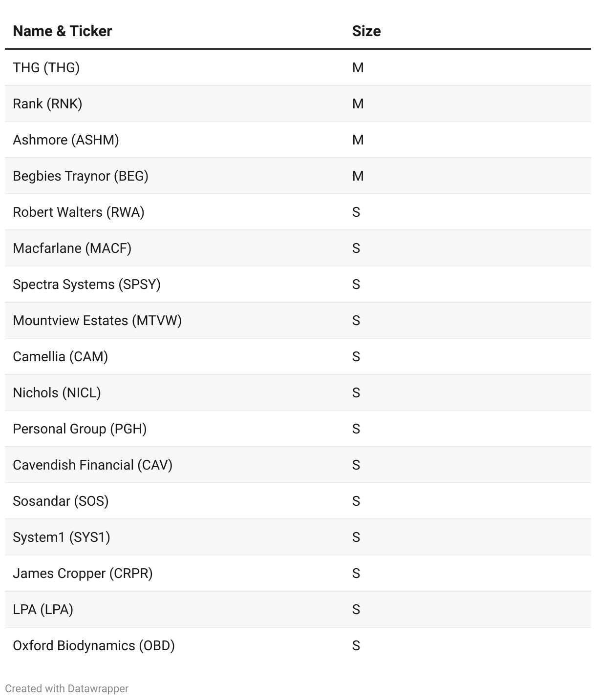Select the THG (THG) row name
This screenshot has width=596, height=700.
(46, 67)
